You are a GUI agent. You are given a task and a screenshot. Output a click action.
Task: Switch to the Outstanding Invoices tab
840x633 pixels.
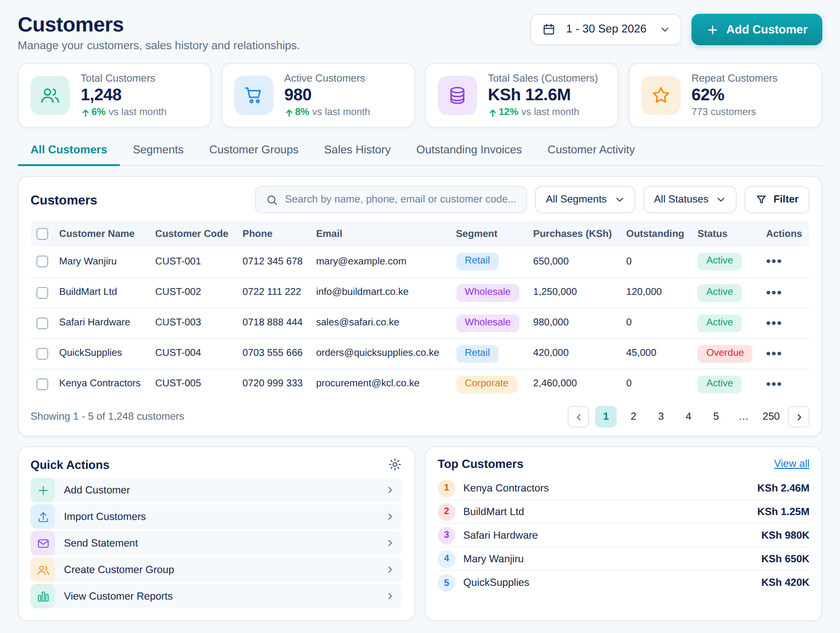click(469, 150)
